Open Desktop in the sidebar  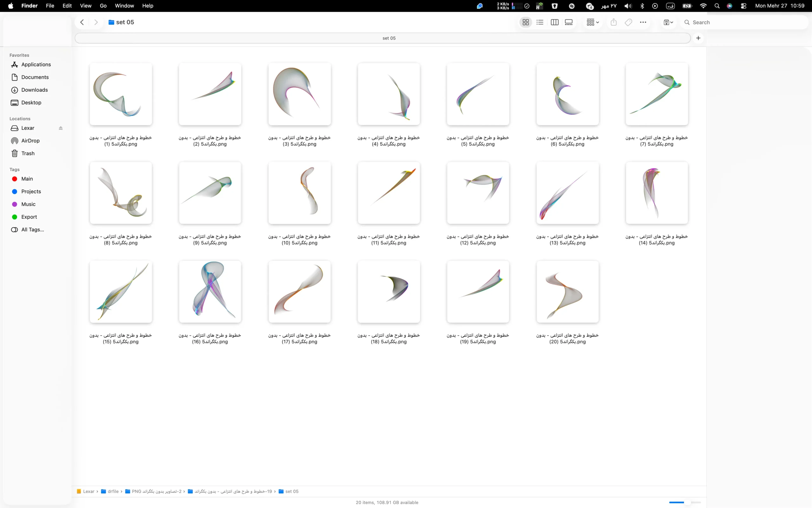(31, 103)
